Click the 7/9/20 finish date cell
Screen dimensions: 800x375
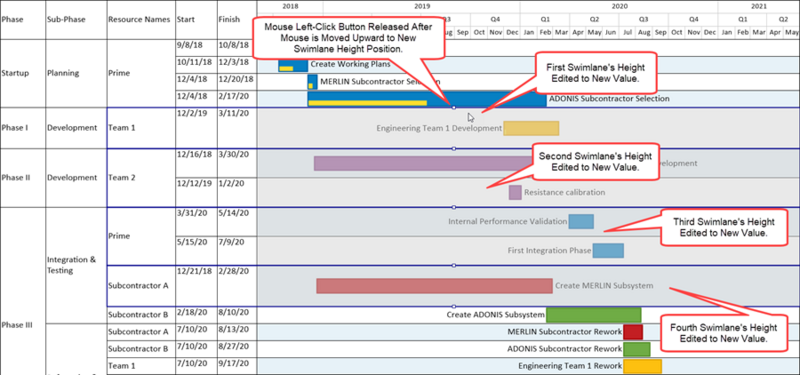[x=237, y=251]
